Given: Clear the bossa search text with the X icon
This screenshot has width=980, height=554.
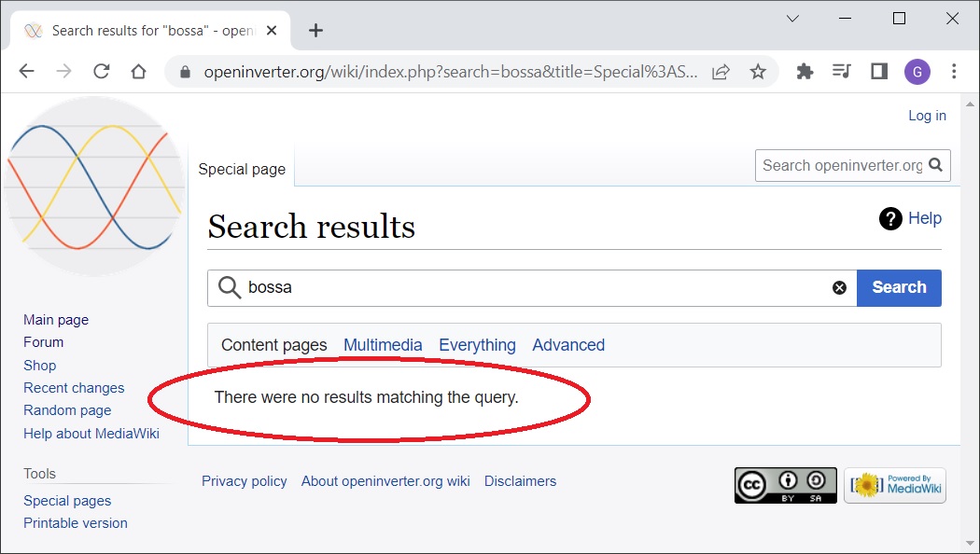Looking at the screenshot, I should [x=839, y=288].
